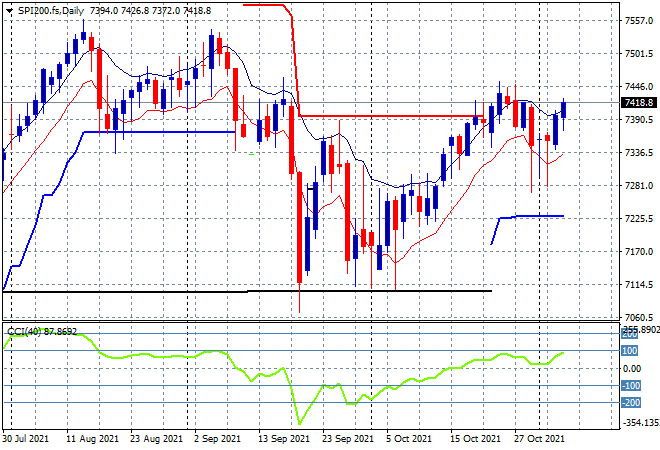Viewport: 660px width, 450px height.
Task: Click the 7281.0 price axis label
Action: pyautogui.click(x=639, y=186)
